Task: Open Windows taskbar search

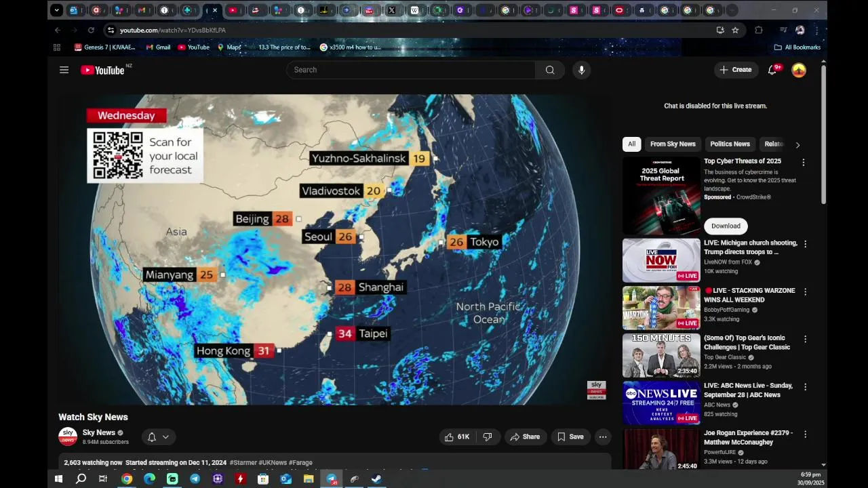Action: 81,479
